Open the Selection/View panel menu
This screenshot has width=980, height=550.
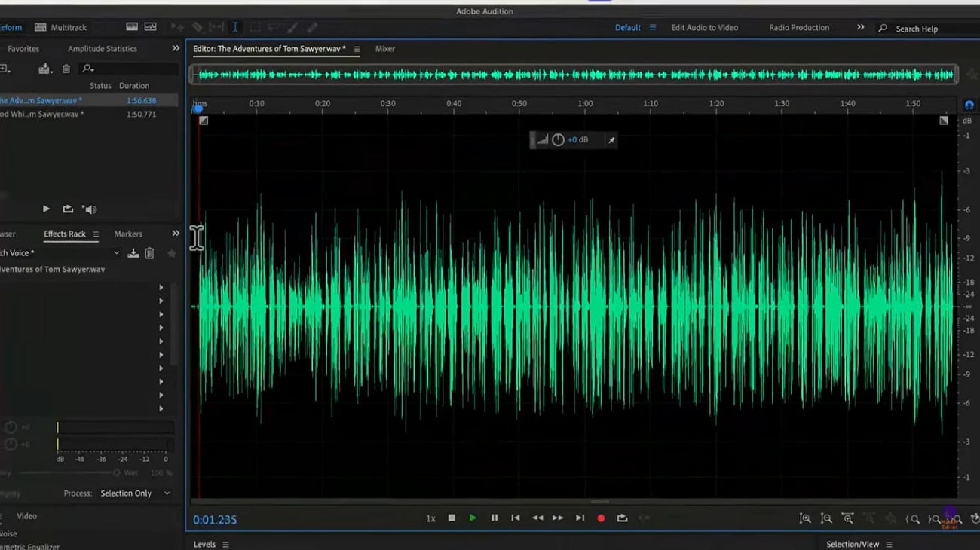[889, 544]
